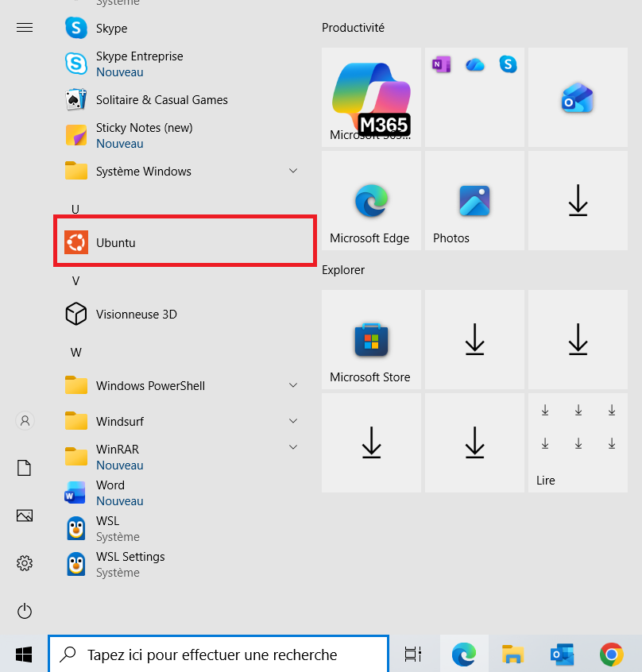This screenshot has height=672, width=642.
Task: Click the taskbar search field
Action: point(218,654)
